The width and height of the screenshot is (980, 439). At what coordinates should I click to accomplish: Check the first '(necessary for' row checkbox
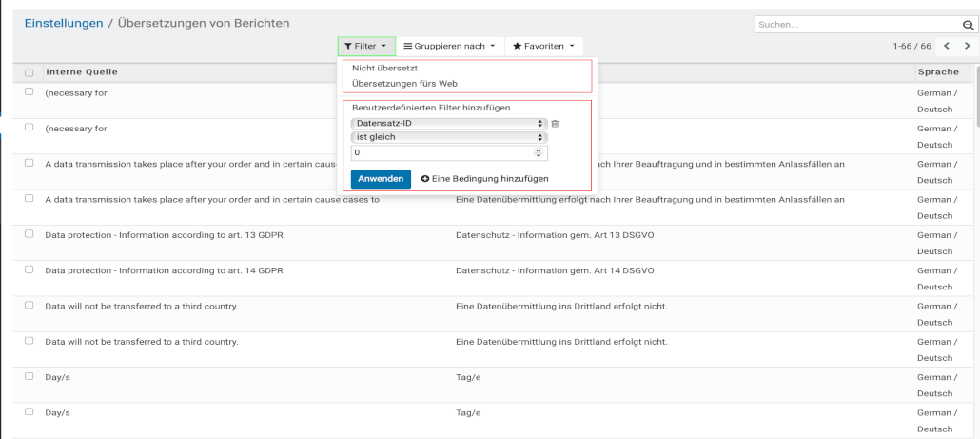[x=29, y=91]
